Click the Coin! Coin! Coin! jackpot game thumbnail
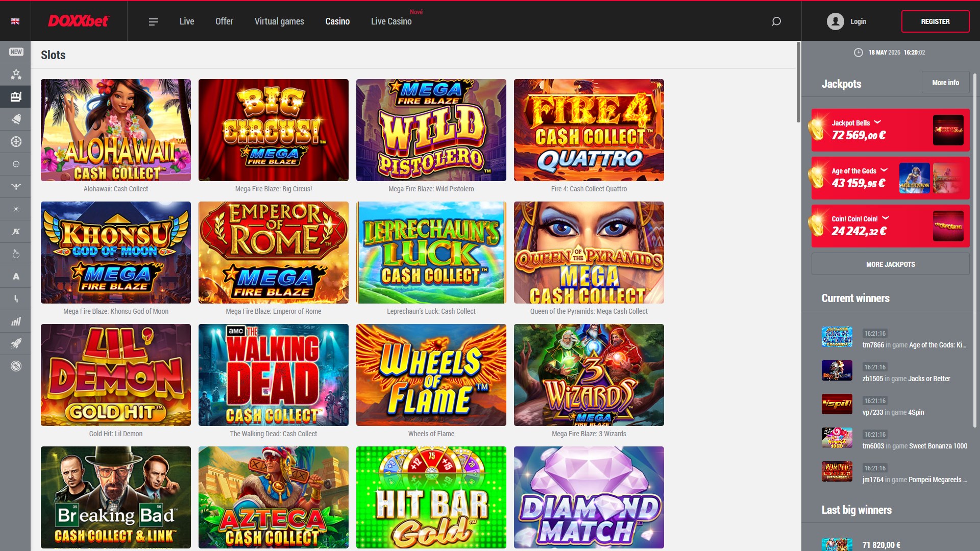 [x=948, y=226]
